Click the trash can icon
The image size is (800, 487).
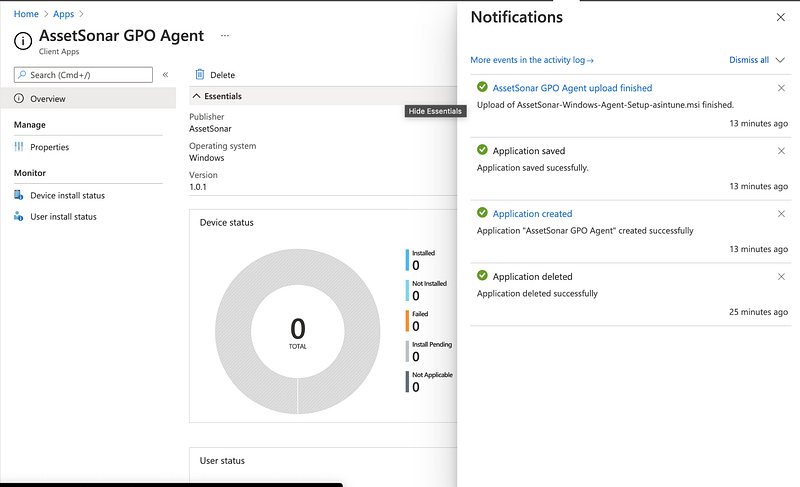pos(199,74)
